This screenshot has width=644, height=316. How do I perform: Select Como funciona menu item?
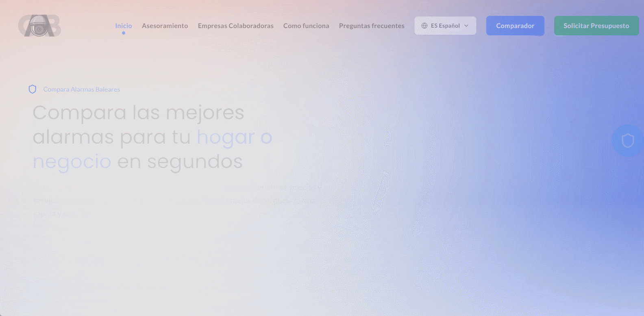tap(306, 26)
